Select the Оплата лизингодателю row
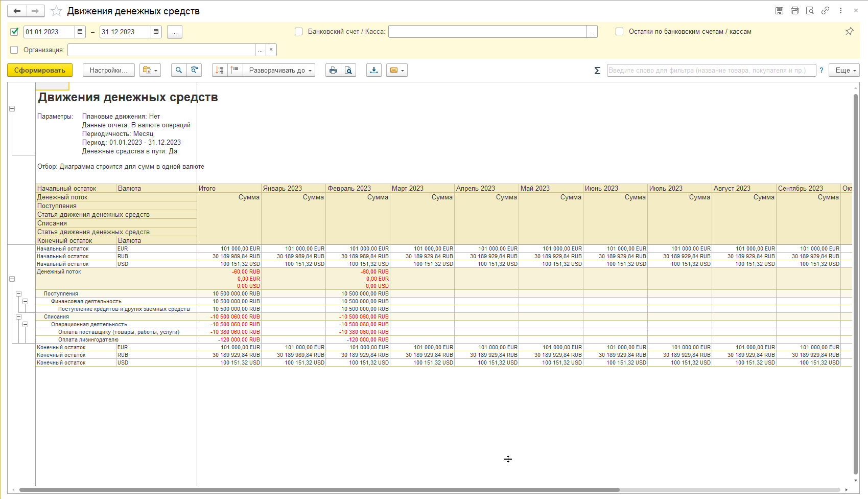Screen dimensions: 868x499 88,339
